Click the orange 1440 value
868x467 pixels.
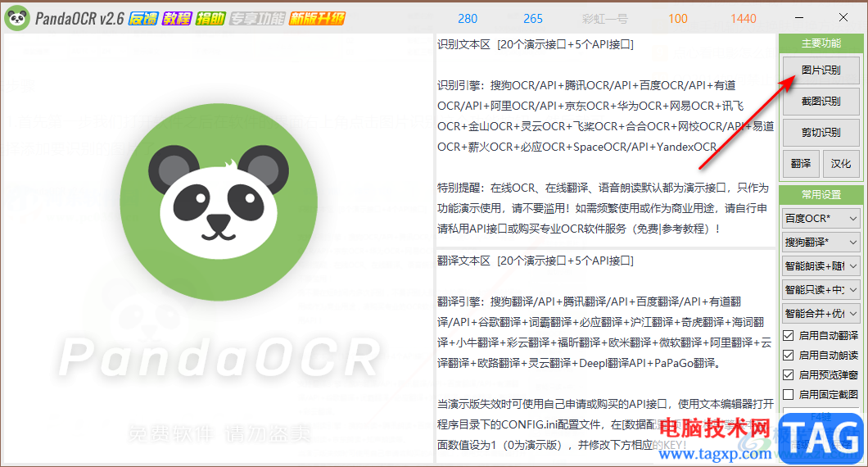[x=744, y=19]
